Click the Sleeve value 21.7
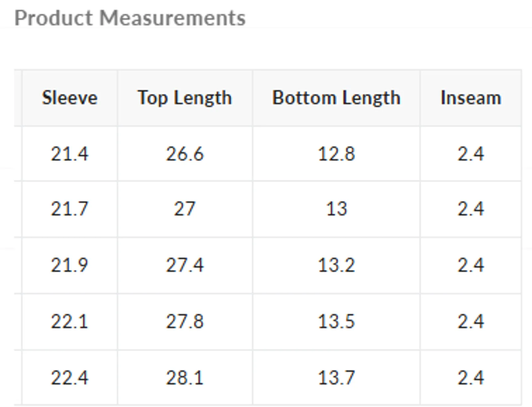532x407 pixels. (x=70, y=209)
